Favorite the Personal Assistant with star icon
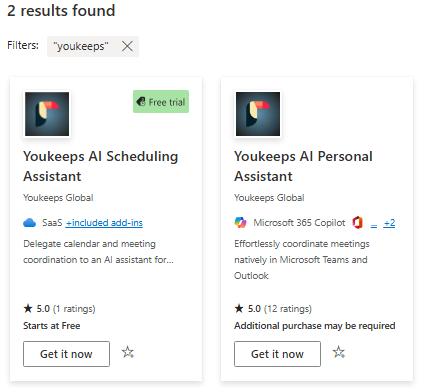 (339, 352)
